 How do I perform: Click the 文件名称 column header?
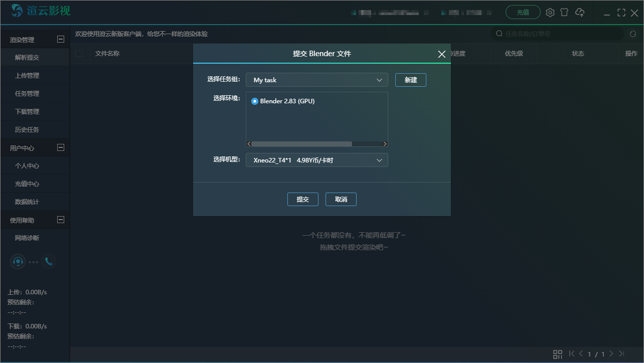pos(107,54)
